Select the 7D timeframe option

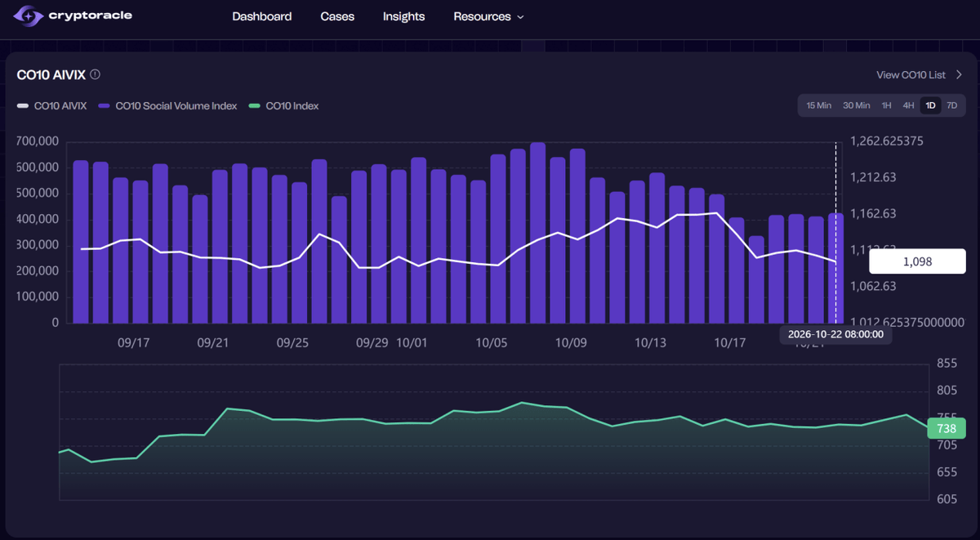[x=951, y=105]
